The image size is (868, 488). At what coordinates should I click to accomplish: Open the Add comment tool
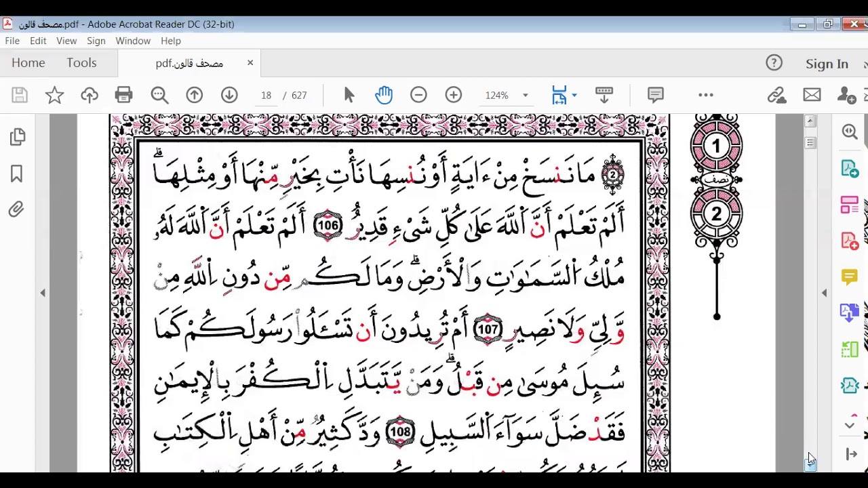655,96
